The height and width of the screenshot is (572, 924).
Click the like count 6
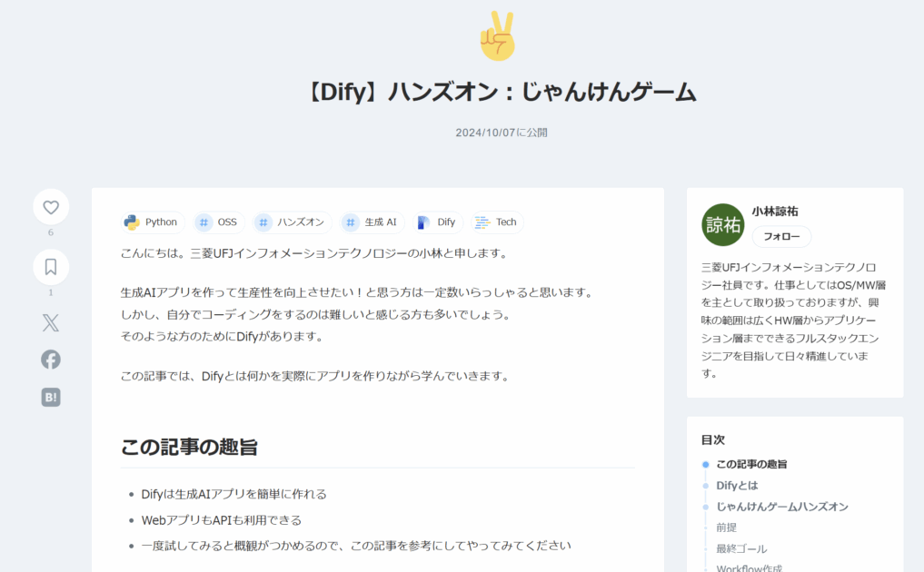[51, 232]
